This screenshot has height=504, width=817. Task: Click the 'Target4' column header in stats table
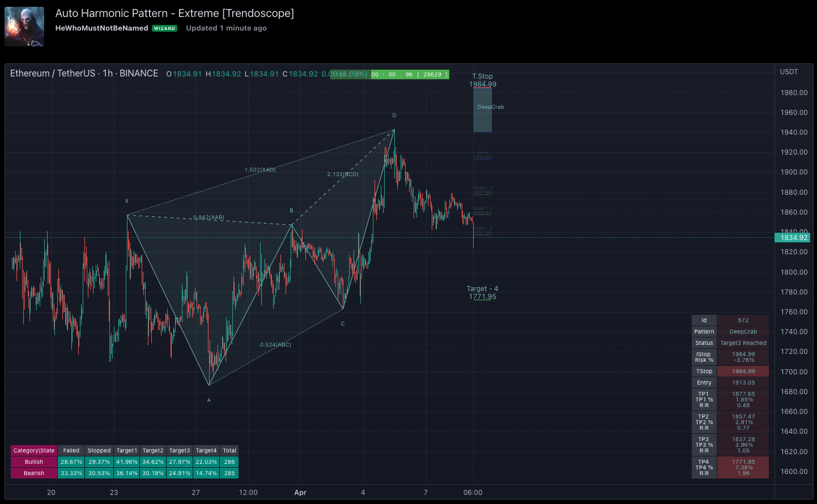(206, 451)
